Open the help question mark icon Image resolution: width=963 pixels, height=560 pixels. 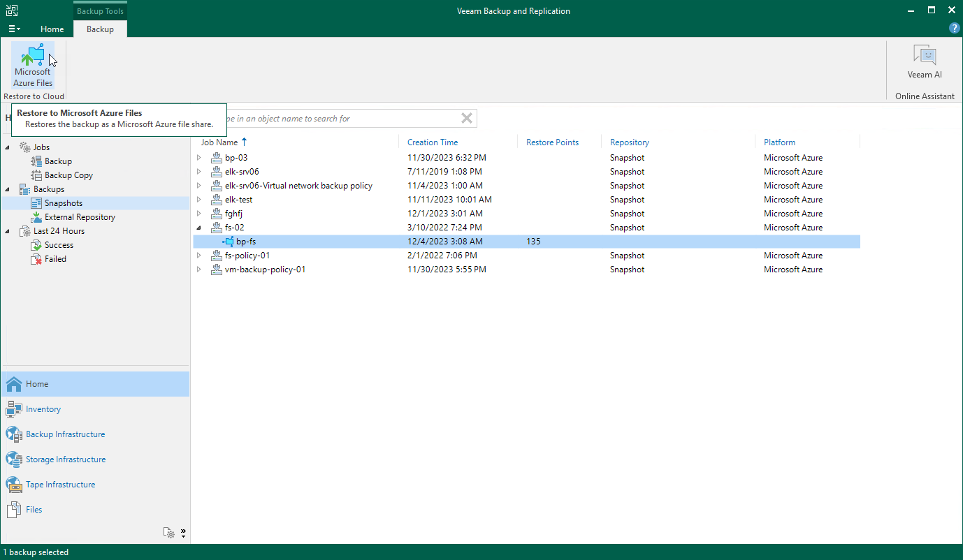(954, 29)
